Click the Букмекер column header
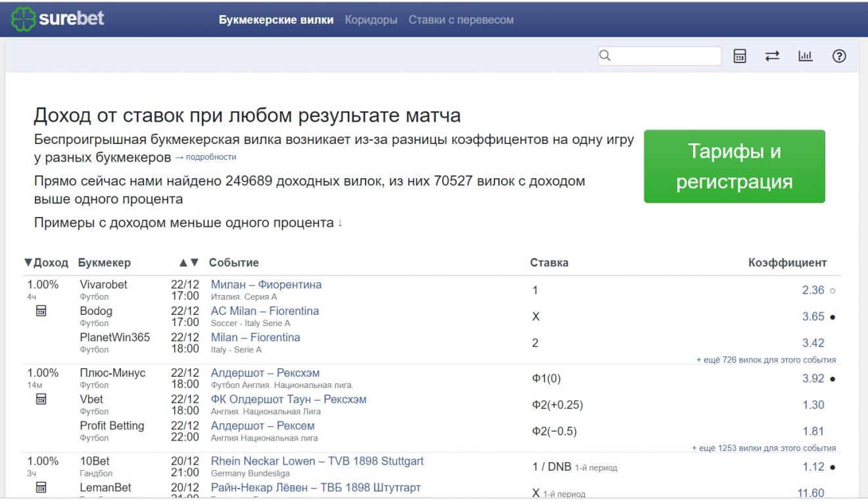 [x=104, y=263]
